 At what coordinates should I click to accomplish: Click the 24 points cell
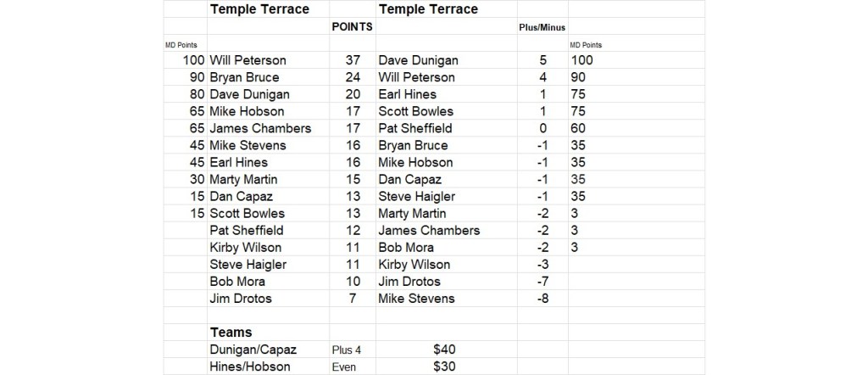[x=353, y=77]
